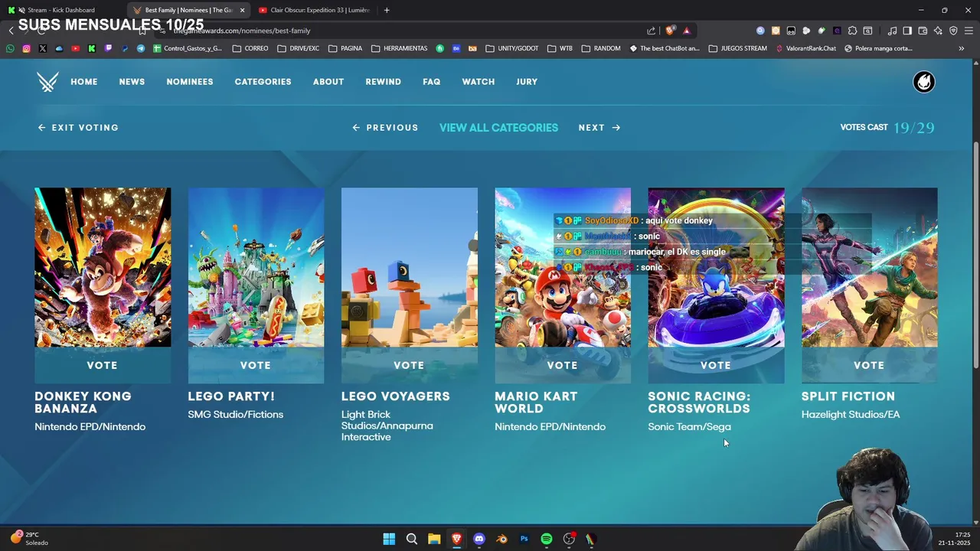
Task: Open RANDOM bookmarks folder
Action: (601, 48)
